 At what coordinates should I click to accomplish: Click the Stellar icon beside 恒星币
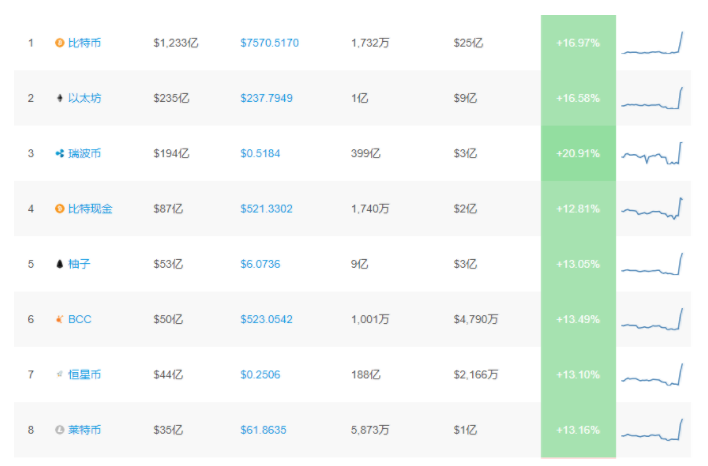pyautogui.click(x=60, y=374)
